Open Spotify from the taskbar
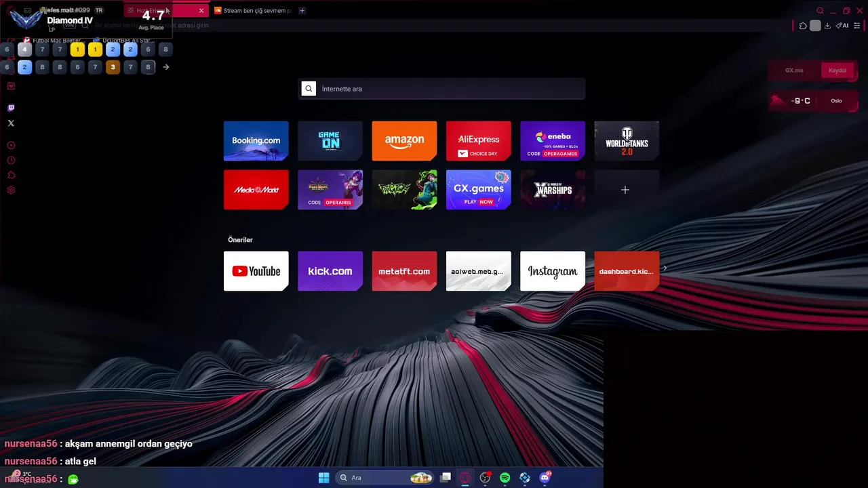Screen dimensions: 868x488 coord(505,478)
